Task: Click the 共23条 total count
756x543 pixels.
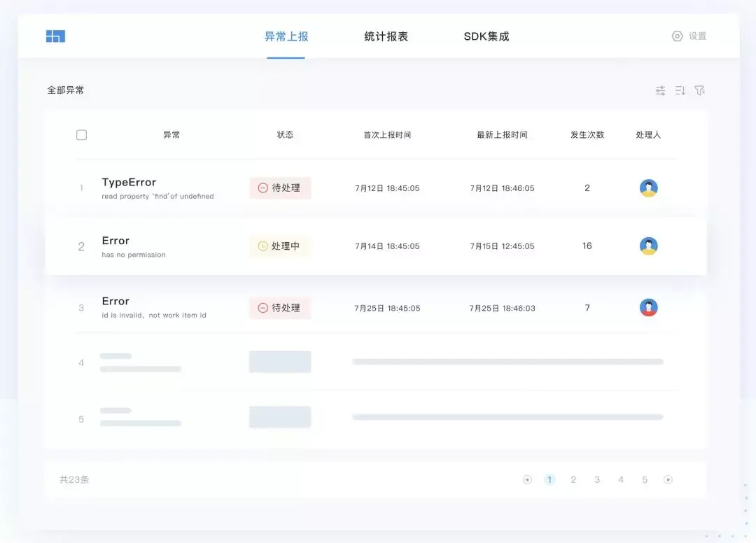Action: [74, 479]
